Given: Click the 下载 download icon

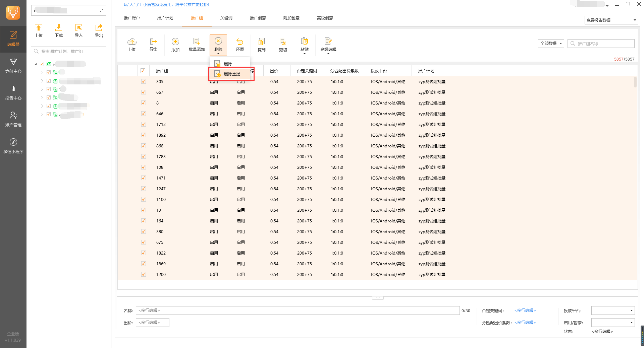Looking at the screenshot, I should 59,31.
